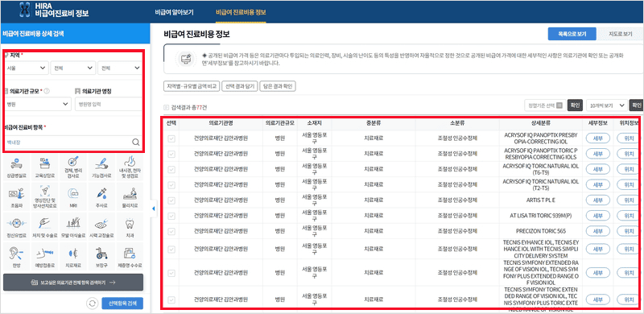Open the 비급여 진료비용 정보 menu tab
644x314 pixels.
241,12
